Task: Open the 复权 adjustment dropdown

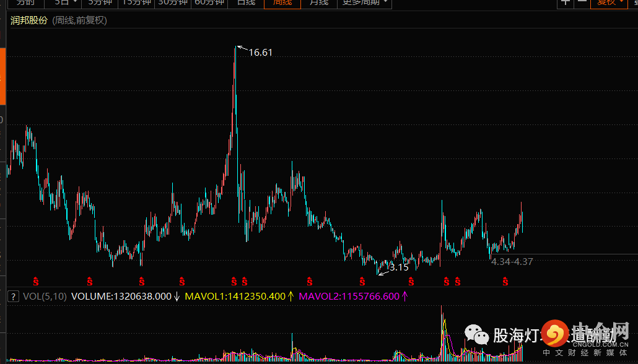Action: tap(610, 3)
